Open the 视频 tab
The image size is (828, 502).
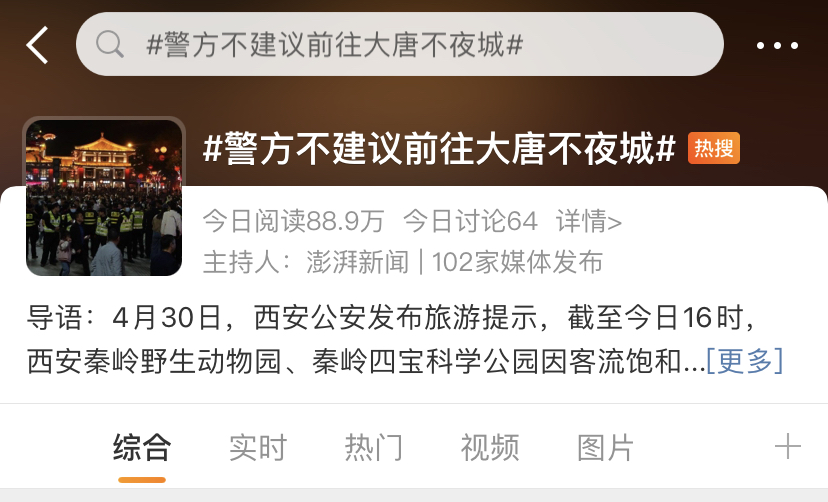[x=490, y=448]
